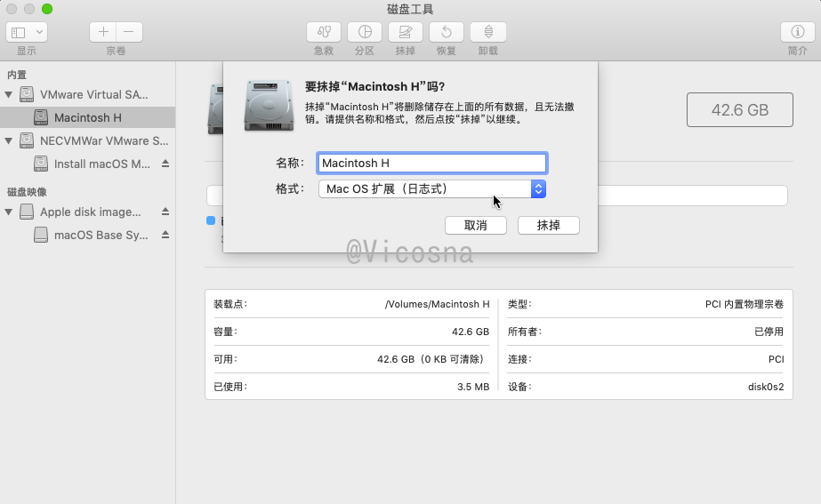Click the disk0s2 device value
Image resolution: width=821 pixels, height=504 pixels.
(x=766, y=387)
